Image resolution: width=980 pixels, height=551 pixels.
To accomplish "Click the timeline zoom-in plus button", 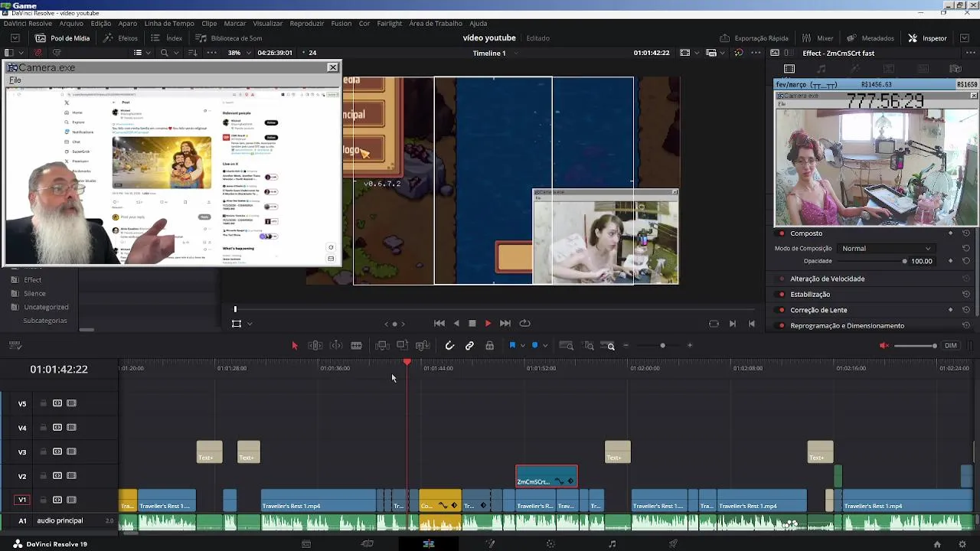I will point(689,346).
